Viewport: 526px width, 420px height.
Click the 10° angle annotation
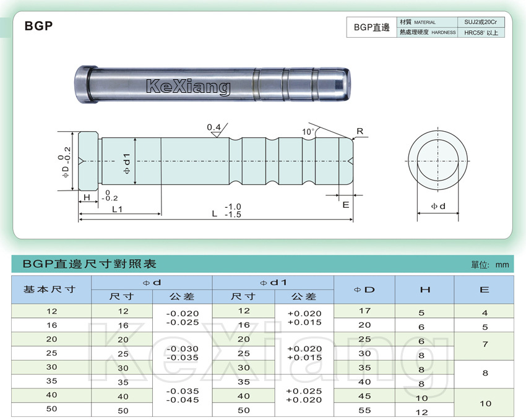[x=308, y=131]
